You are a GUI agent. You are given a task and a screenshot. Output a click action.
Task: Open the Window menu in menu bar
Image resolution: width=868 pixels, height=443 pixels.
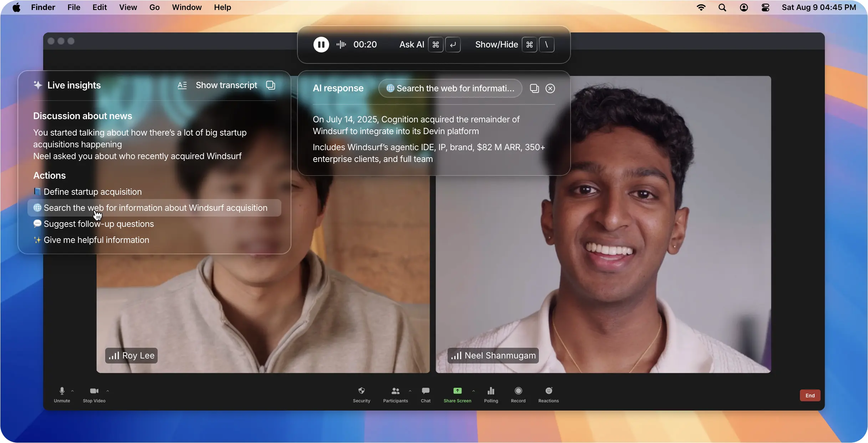coord(187,7)
